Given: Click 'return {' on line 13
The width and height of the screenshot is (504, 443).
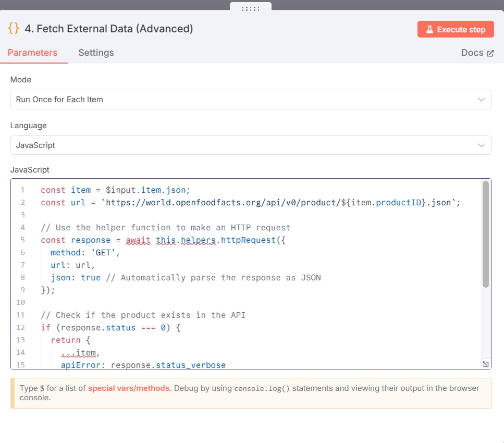Looking at the screenshot, I should 71,340.
